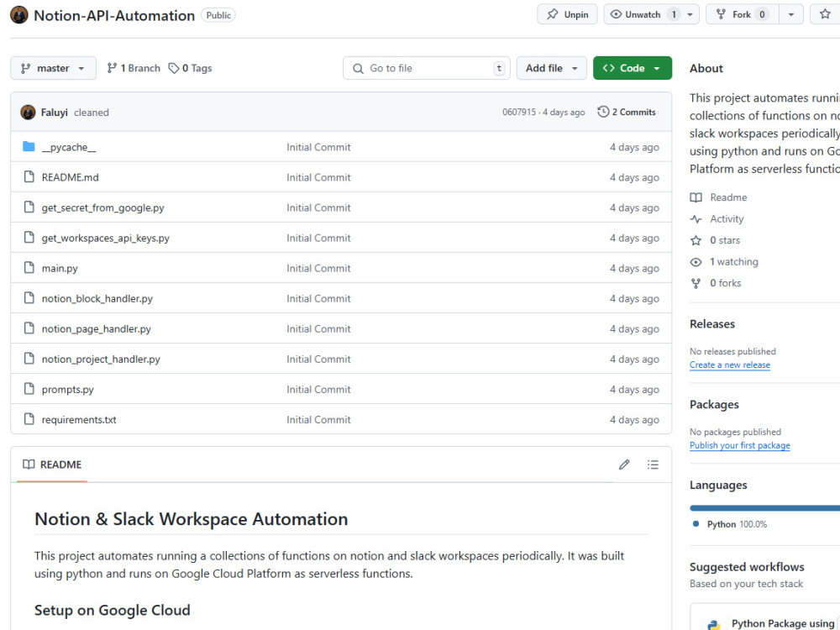Viewport: 840px width, 630px height.
Task: Click file icon next to main.py
Action: pyautogui.click(x=29, y=267)
